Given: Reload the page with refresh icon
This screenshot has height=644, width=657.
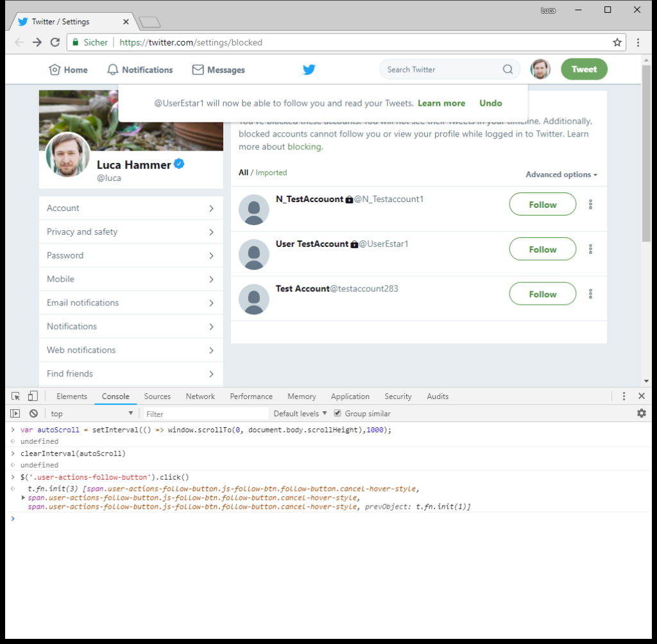Looking at the screenshot, I should coord(55,42).
